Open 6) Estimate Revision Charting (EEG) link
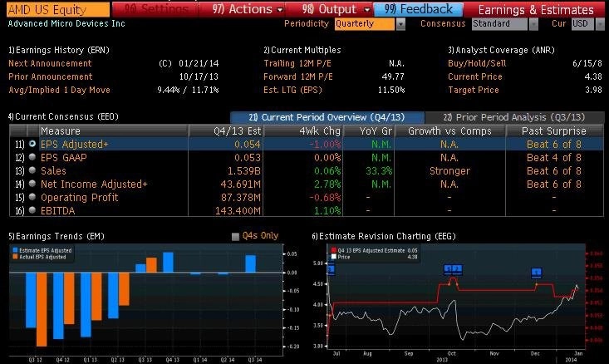 tap(384, 236)
